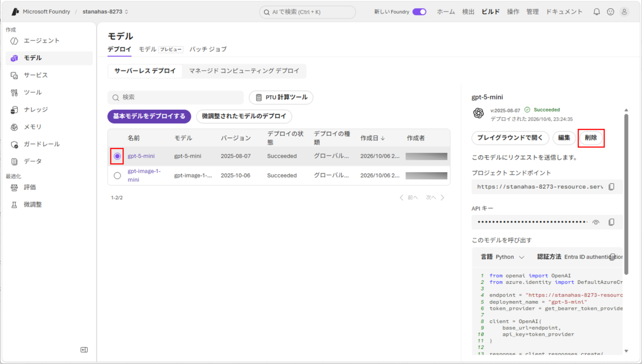Toggle the 新しい Foundry switch

(419, 12)
